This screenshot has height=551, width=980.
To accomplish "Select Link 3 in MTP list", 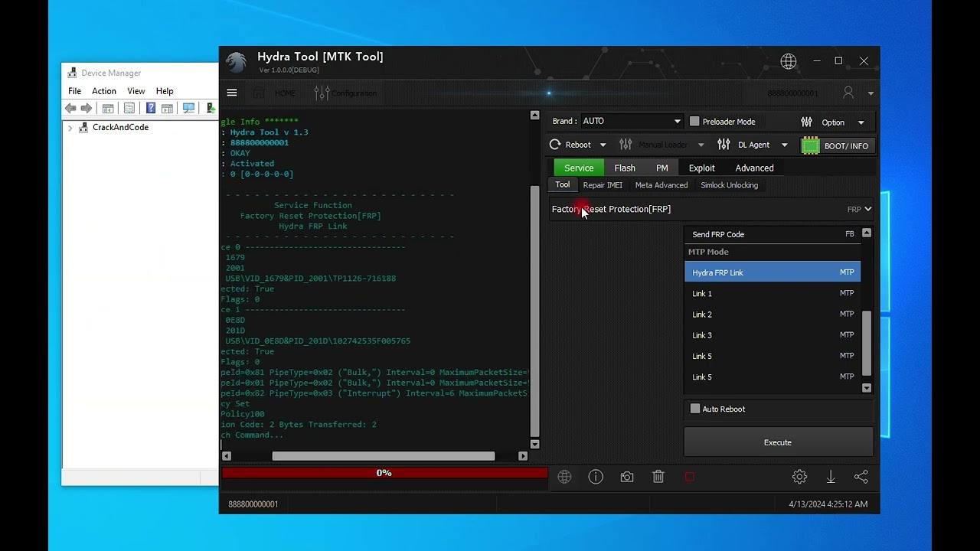I will click(773, 334).
